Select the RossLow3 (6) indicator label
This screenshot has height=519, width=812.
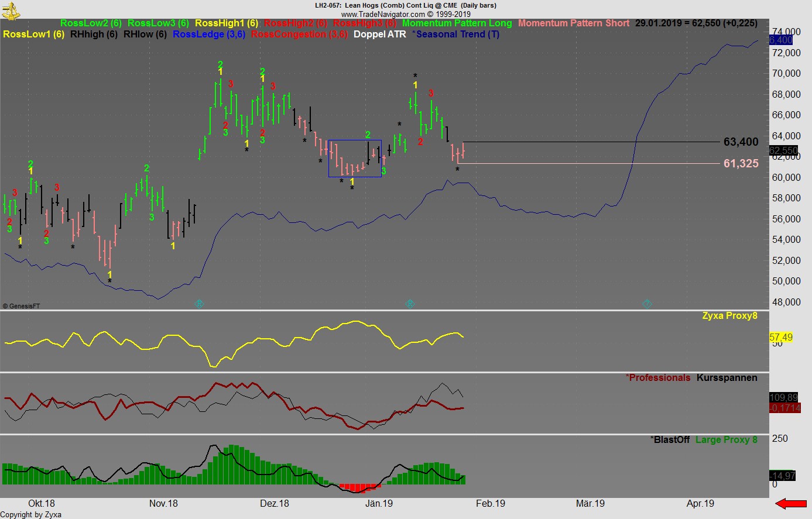click(x=158, y=23)
